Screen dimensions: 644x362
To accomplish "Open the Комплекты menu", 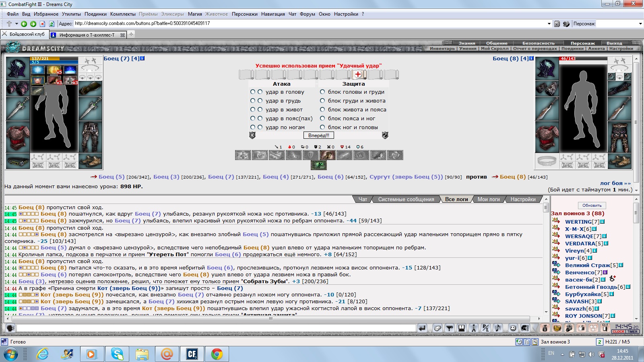I will [x=123, y=14].
